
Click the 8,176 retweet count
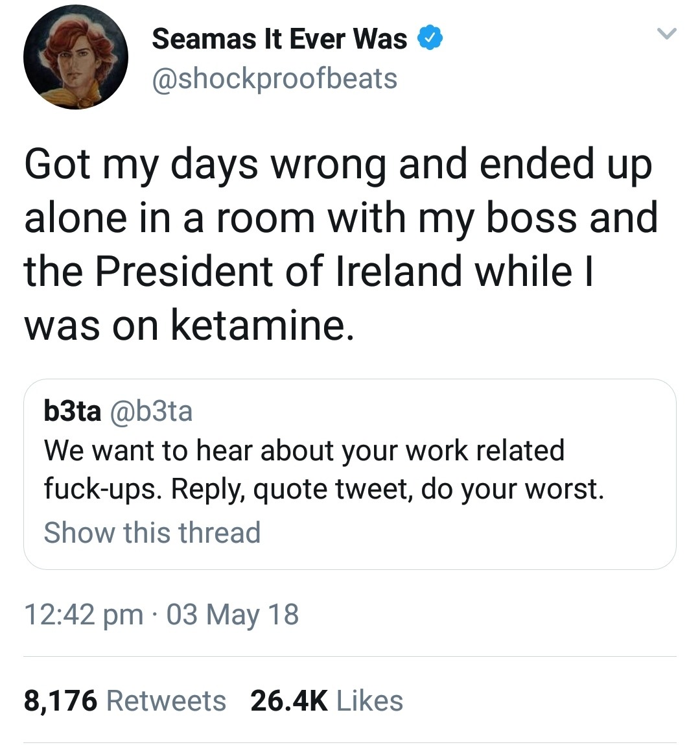click(x=60, y=701)
